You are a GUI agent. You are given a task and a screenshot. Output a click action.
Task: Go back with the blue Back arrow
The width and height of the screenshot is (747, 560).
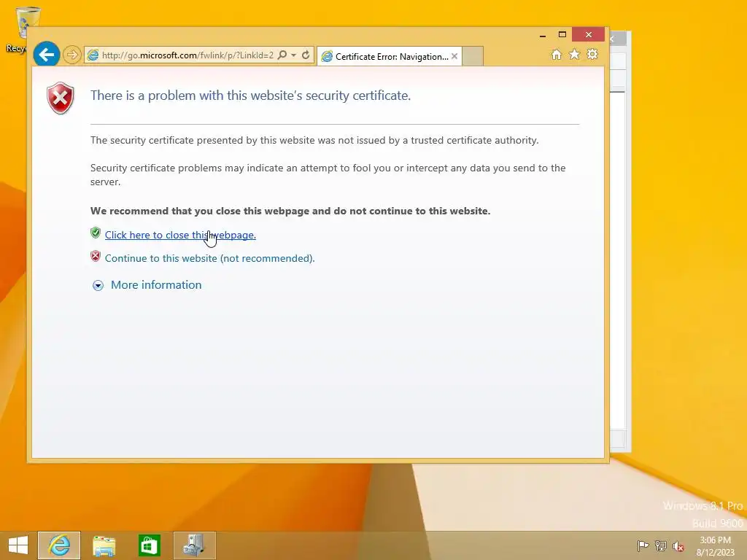pyautogui.click(x=46, y=55)
